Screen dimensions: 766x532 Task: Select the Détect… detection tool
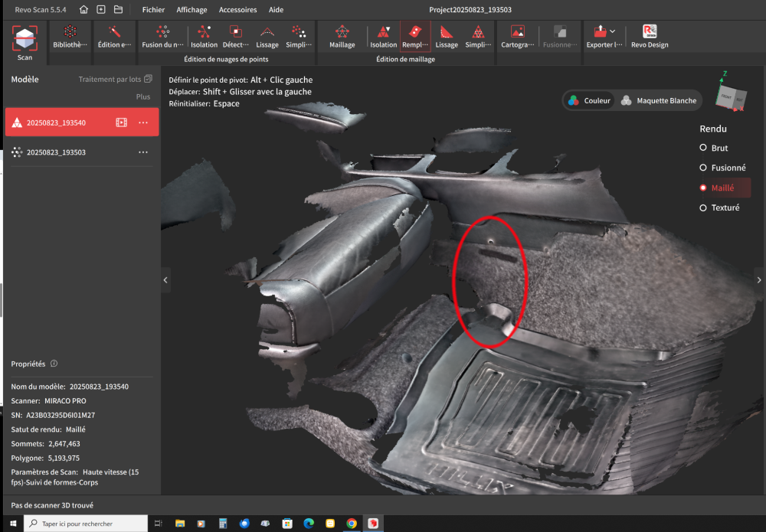(235, 37)
